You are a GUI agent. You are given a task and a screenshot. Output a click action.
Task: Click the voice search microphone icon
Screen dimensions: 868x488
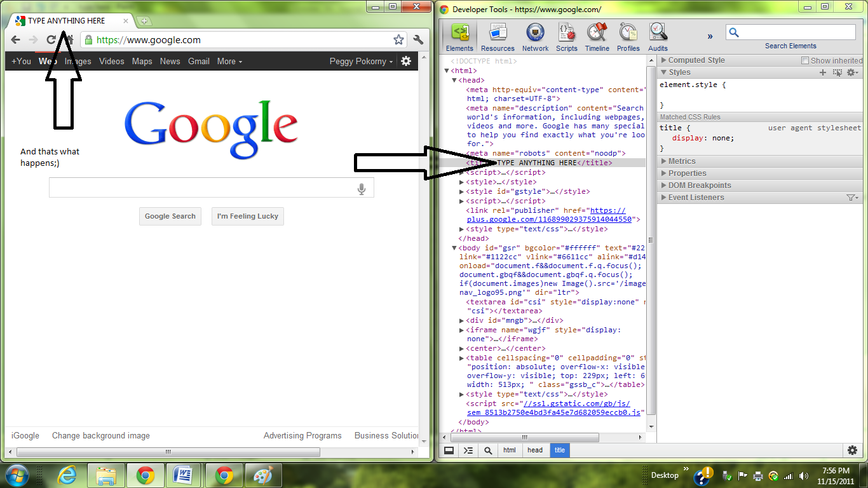pos(362,189)
